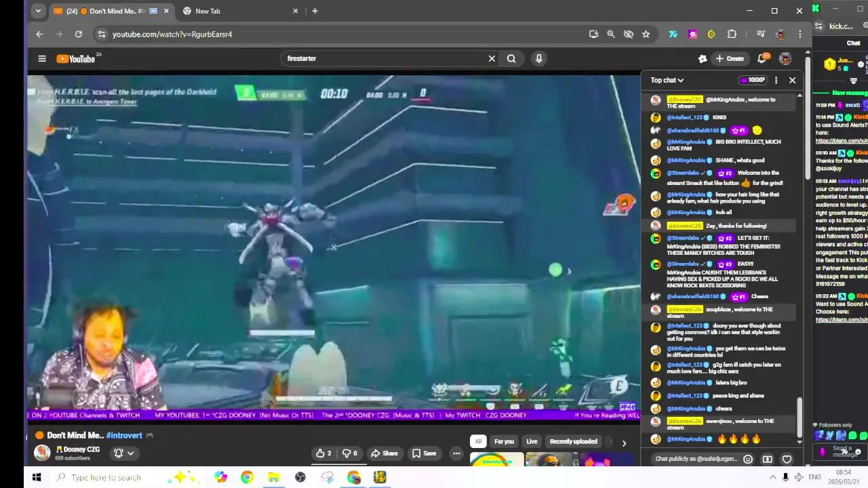Open the Dooney CZG channel name
Image resolution: width=868 pixels, height=488 pixels.
78,449
